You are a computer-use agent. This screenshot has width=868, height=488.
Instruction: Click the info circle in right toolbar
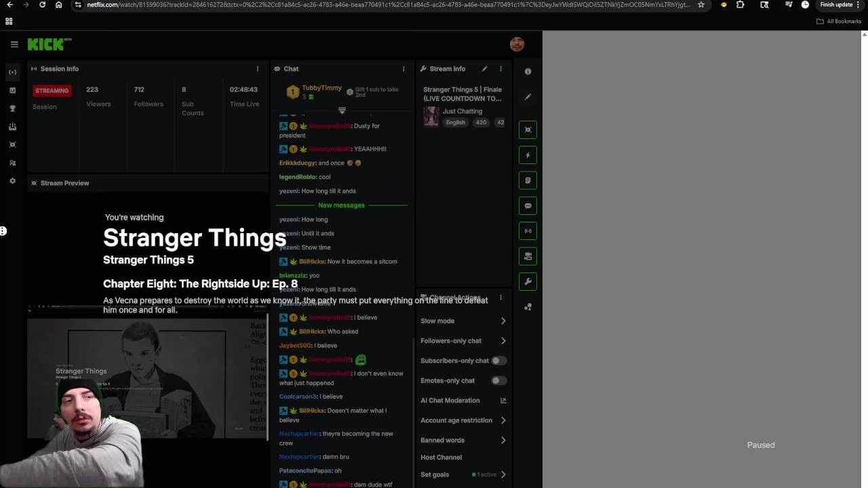528,71
